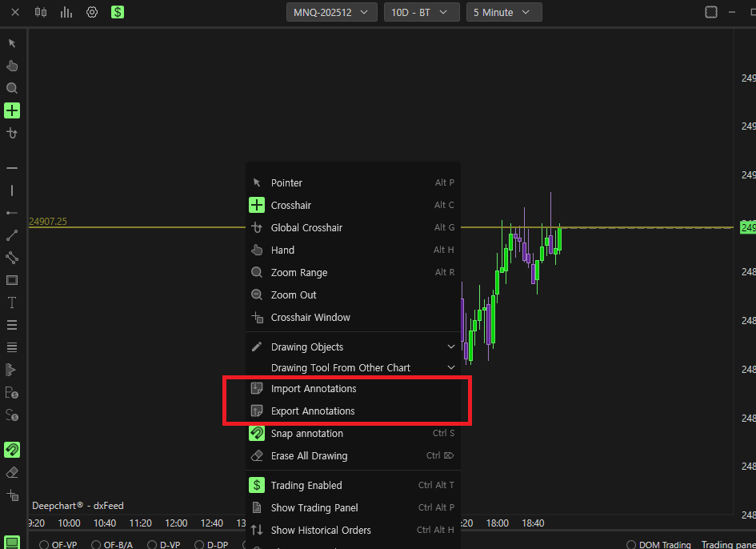Choose the Rectangle drawing tool
Image resolution: width=756 pixels, height=549 pixels.
(x=12, y=280)
